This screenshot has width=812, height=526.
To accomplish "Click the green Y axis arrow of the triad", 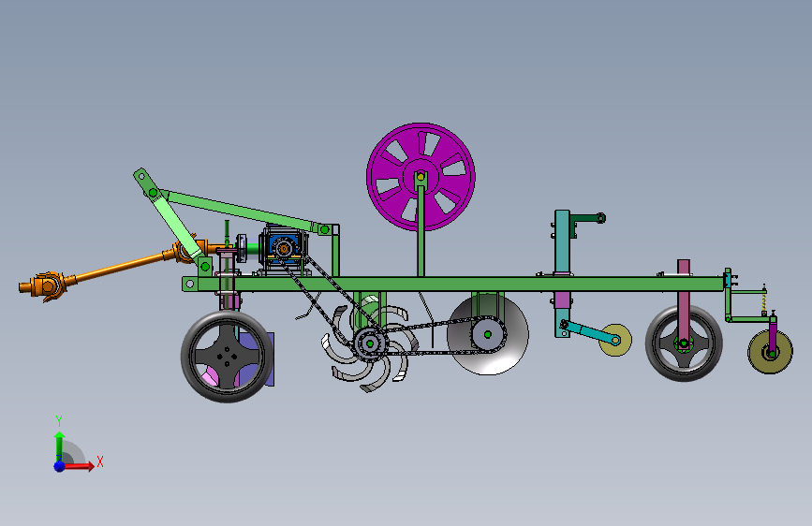I will coord(59,446).
